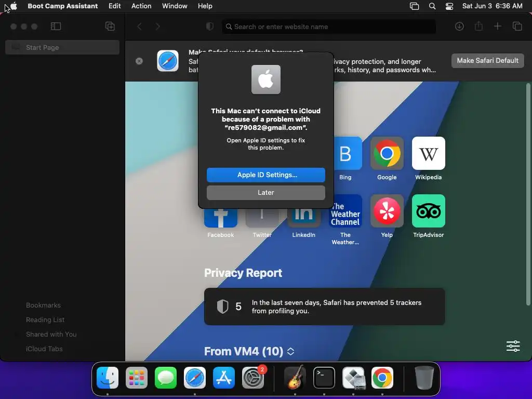This screenshot has width=532, height=399.
Task: Open App Store from the Dock
Action: tap(224, 378)
